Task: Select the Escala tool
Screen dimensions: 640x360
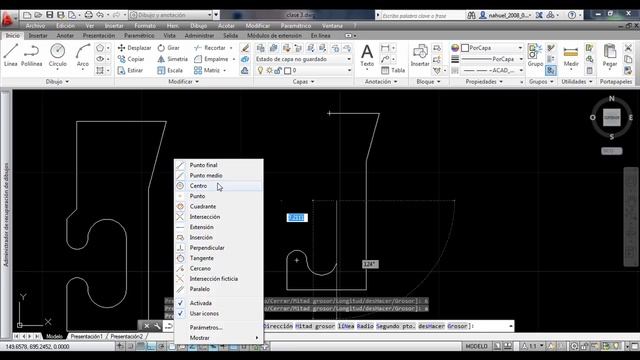Action: 170,70
